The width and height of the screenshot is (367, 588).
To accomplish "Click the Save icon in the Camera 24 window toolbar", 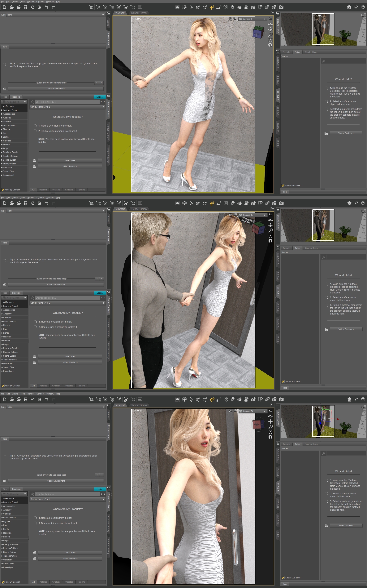I will tap(25, 399).
